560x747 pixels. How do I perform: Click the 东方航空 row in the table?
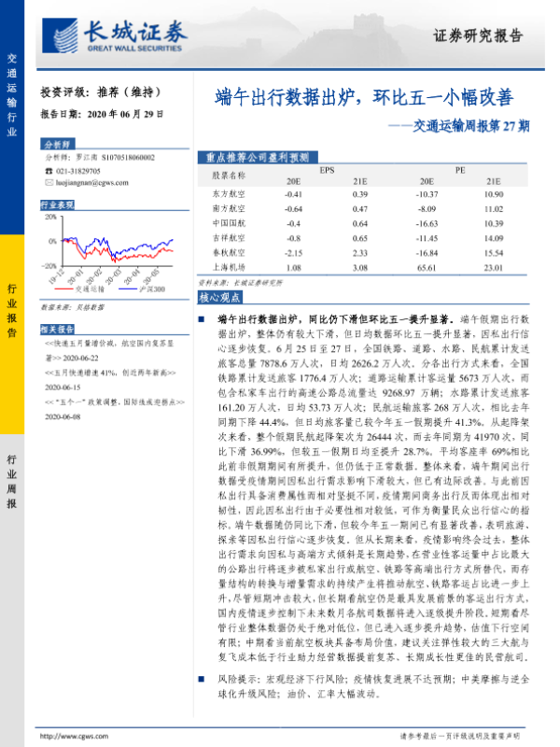(x=355, y=192)
